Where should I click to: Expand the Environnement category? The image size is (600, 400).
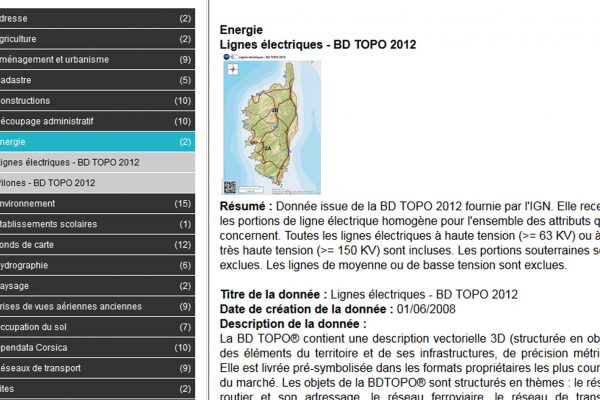[x=97, y=204]
